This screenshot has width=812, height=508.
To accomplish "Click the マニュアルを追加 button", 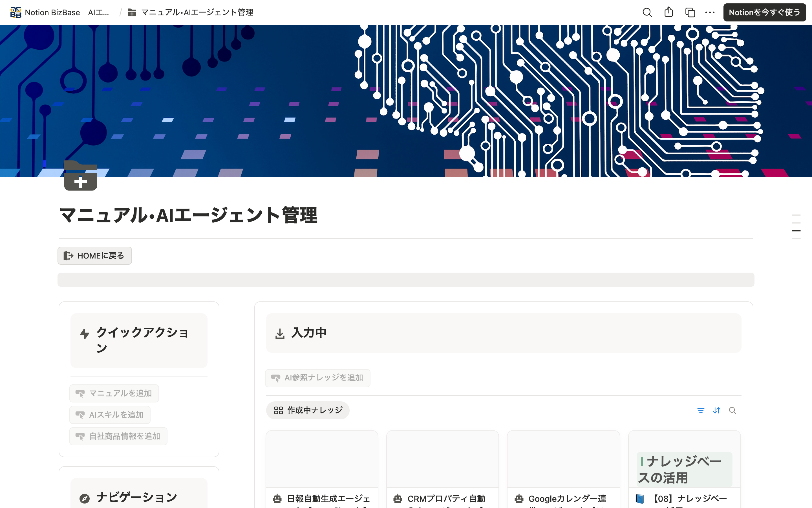I will pos(114,393).
